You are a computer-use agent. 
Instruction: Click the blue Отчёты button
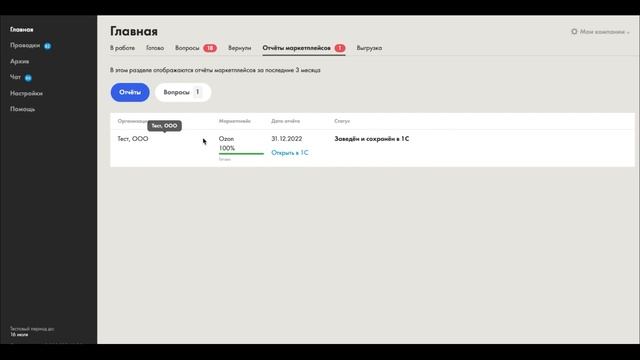coord(130,92)
